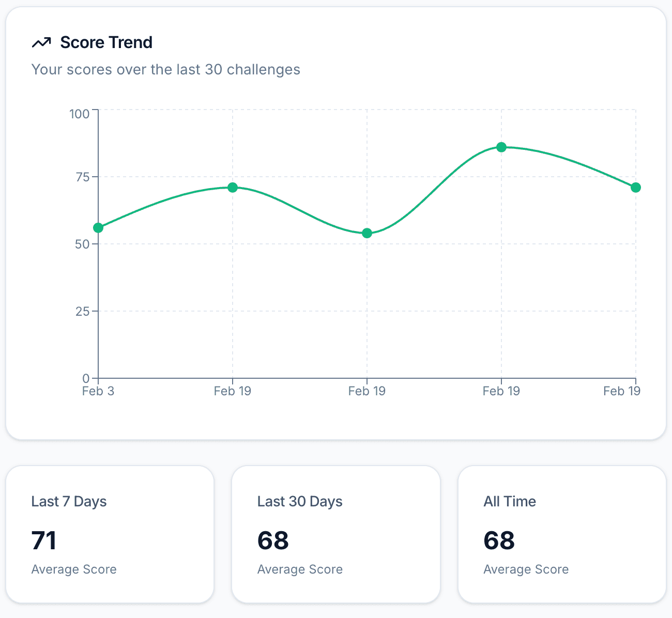Select the rightmost Feb 19 axis label

point(622,391)
